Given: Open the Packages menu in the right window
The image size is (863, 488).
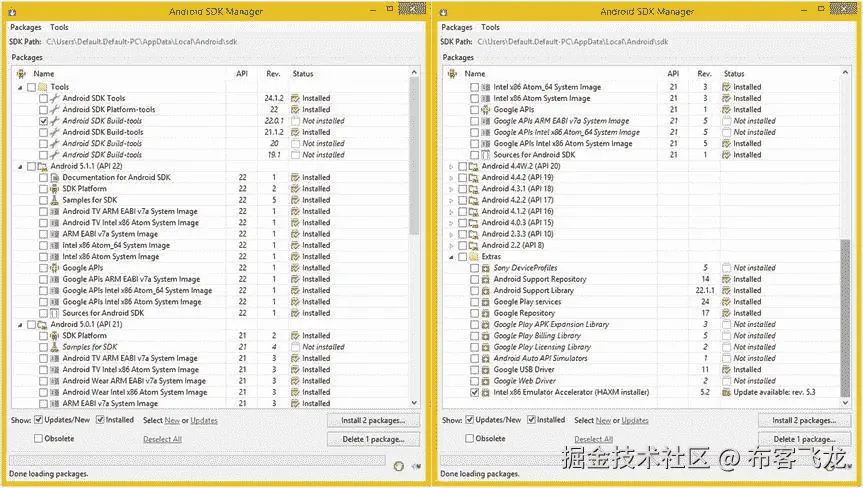Looking at the screenshot, I should 456,27.
